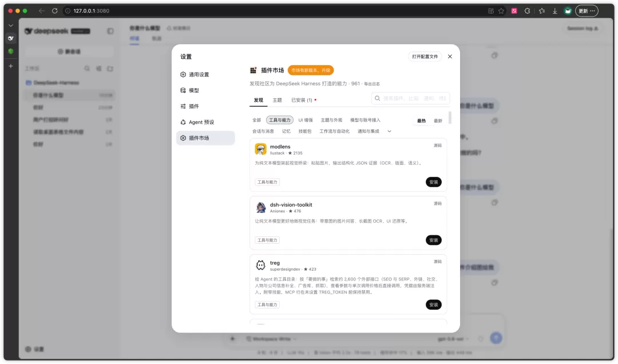This screenshot has height=364, width=618.
Task: Toggle the 工具与能力 category filter chip
Action: coord(279,120)
